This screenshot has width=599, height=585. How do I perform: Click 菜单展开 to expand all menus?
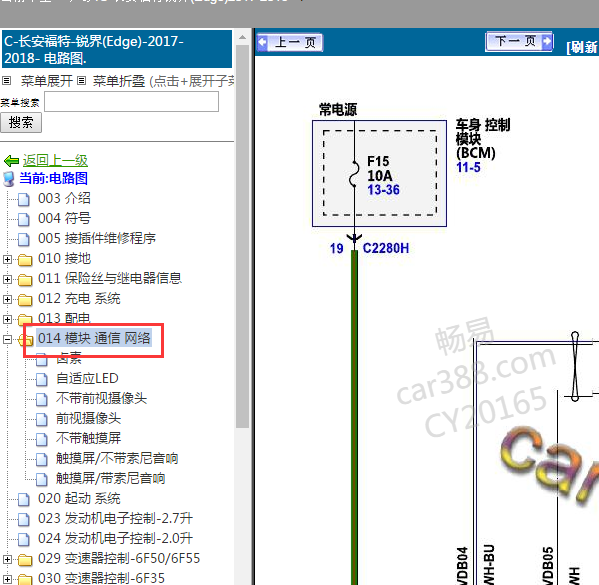[47, 81]
